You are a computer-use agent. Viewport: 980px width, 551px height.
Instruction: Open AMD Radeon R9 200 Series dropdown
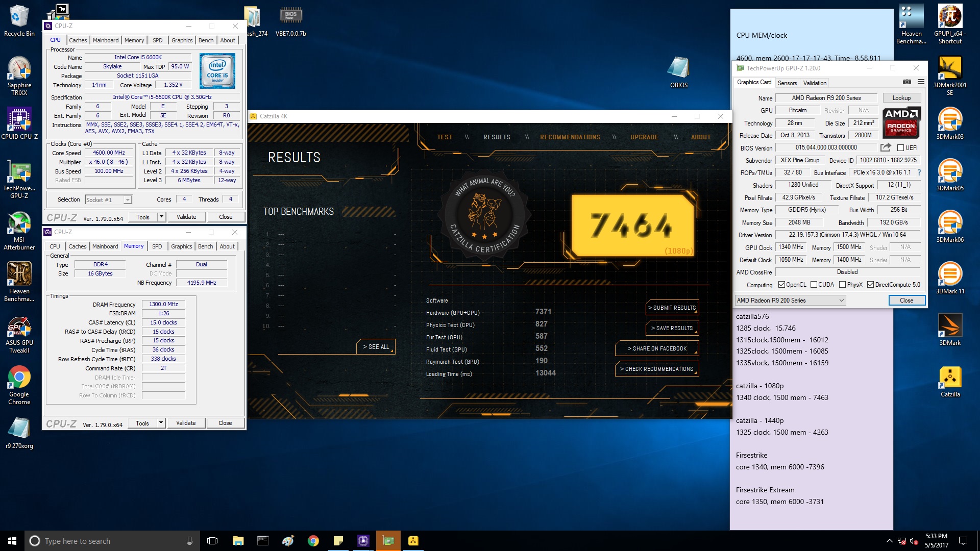(x=790, y=300)
